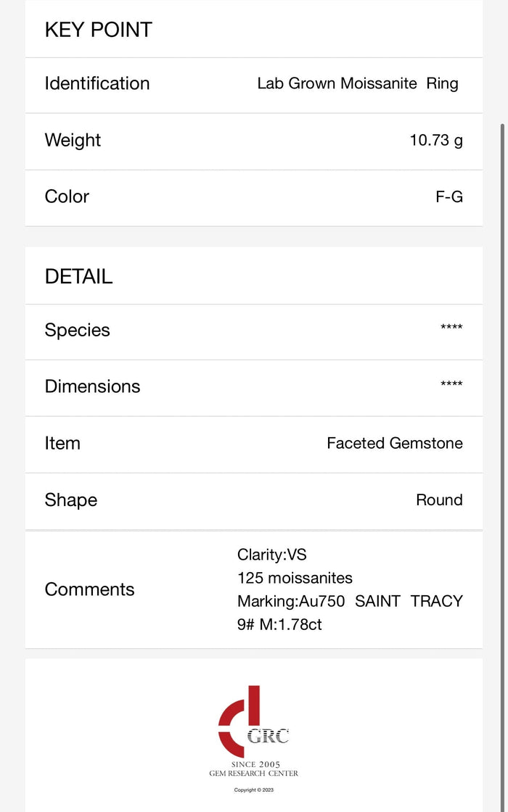Click the Color row label

click(x=67, y=196)
